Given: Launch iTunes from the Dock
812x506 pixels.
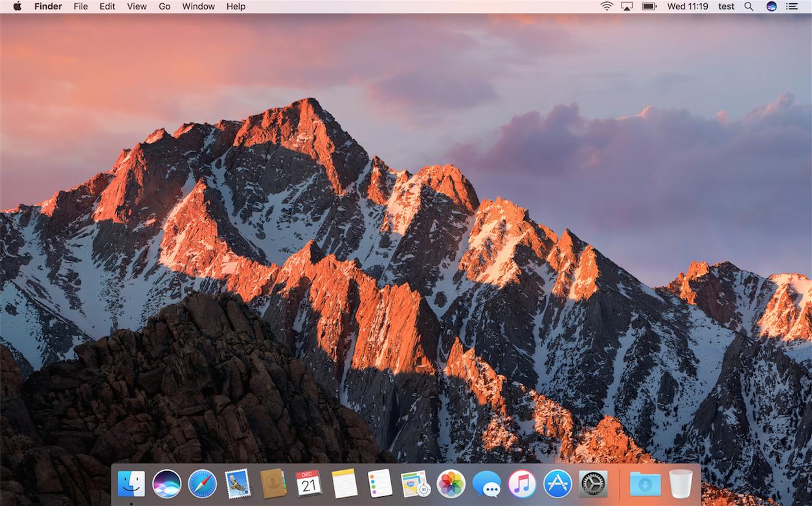Looking at the screenshot, I should click(x=522, y=483).
